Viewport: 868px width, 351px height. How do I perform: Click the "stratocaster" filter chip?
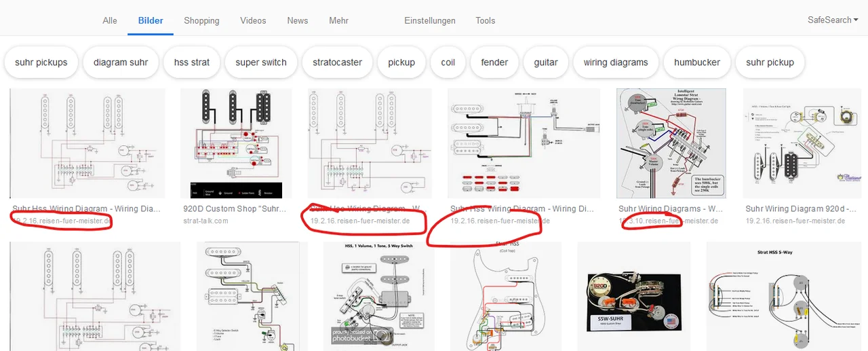pyautogui.click(x=337, y=62)
